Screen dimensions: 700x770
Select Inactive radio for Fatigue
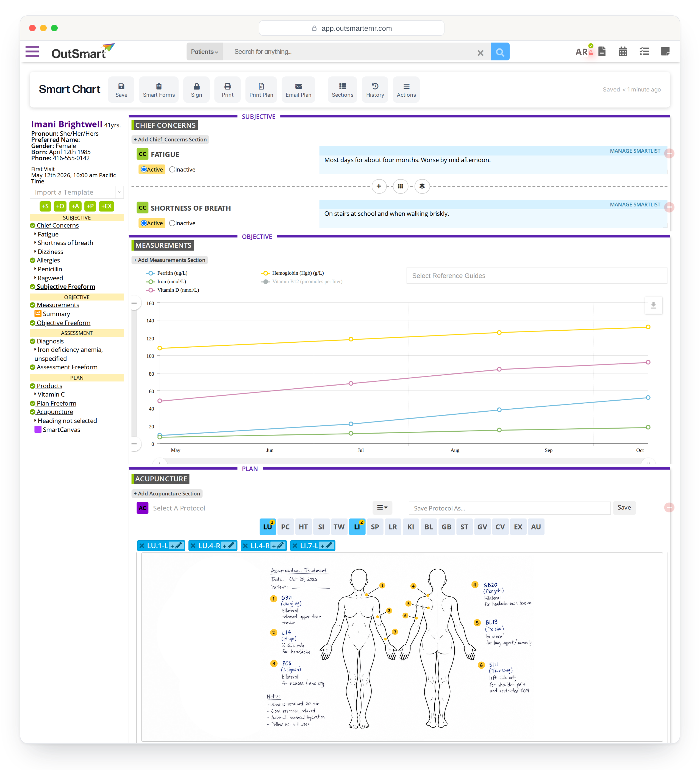(172, 169)
